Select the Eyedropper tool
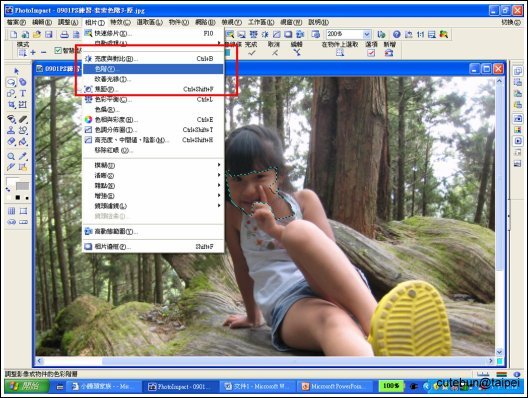Screen dimensions: 528x398 (23, 156)
